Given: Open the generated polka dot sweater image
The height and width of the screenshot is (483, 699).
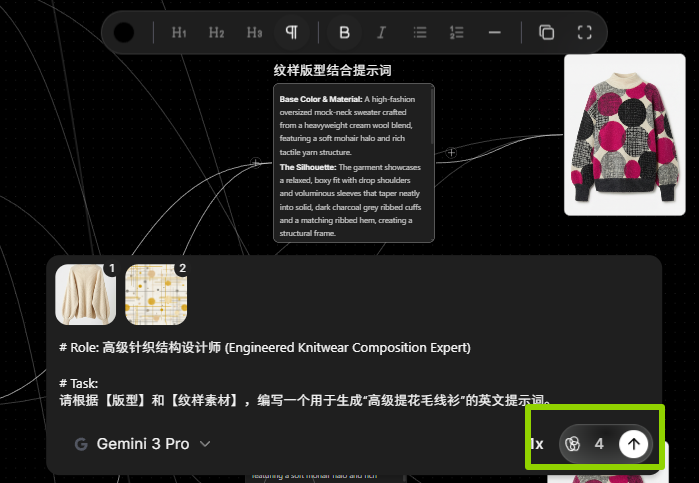Looking at the screenshot, I should click(610, 134).
